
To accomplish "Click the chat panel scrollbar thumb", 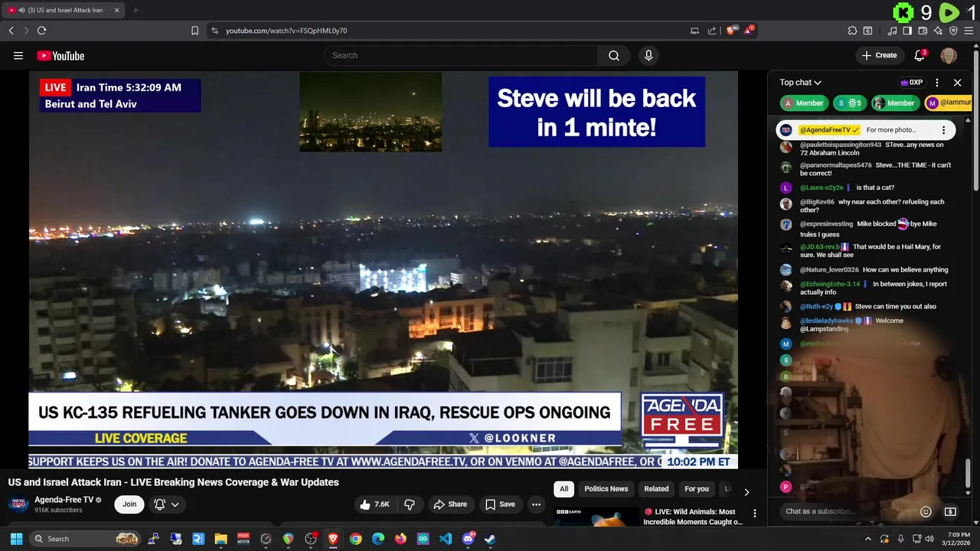I will pos(968,474).
